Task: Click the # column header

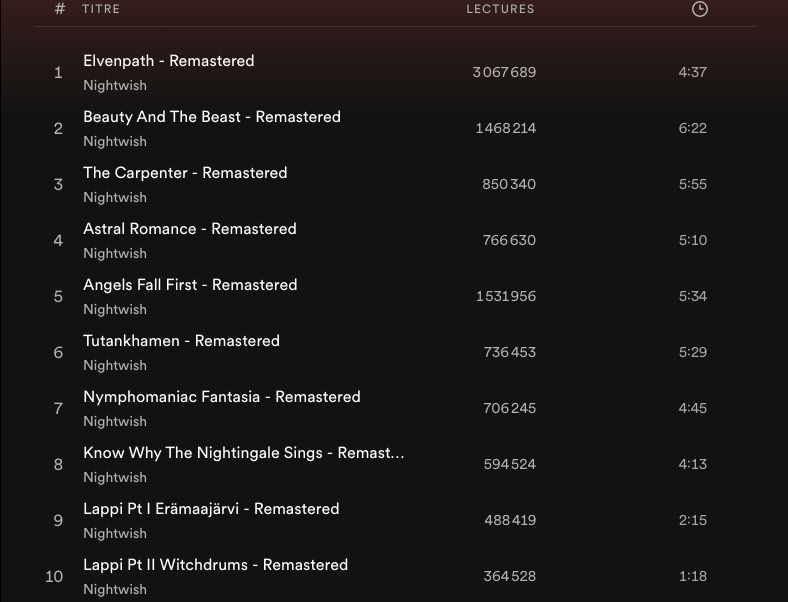Action: click(x=60, y=9)
